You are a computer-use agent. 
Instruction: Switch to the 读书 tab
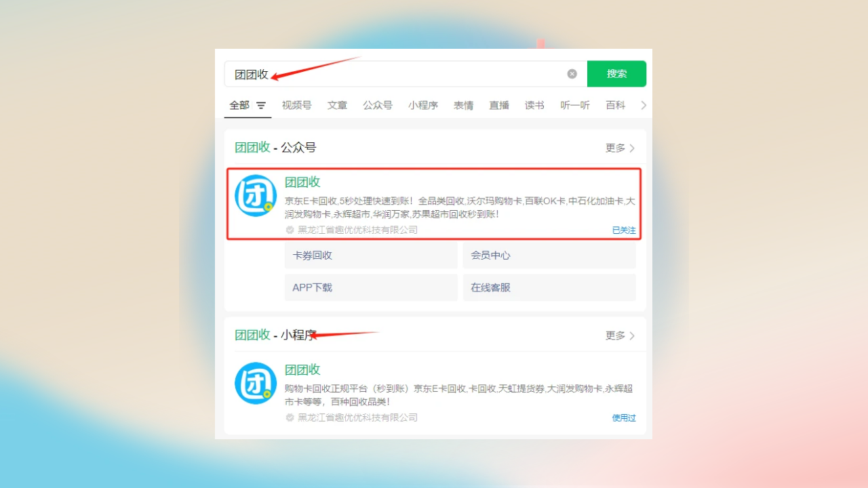pyautogui.click(x=534, y=105)
